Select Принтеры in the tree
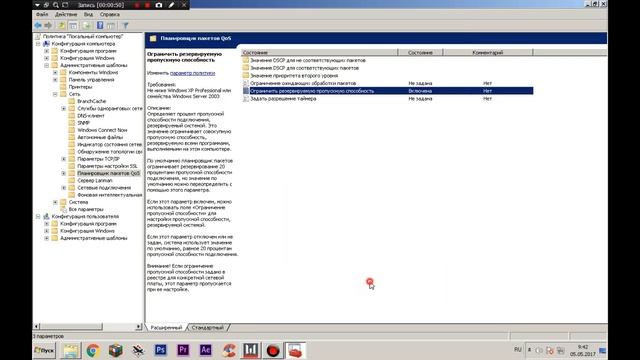The image size is (640, 360). click(x=80, y=87)
